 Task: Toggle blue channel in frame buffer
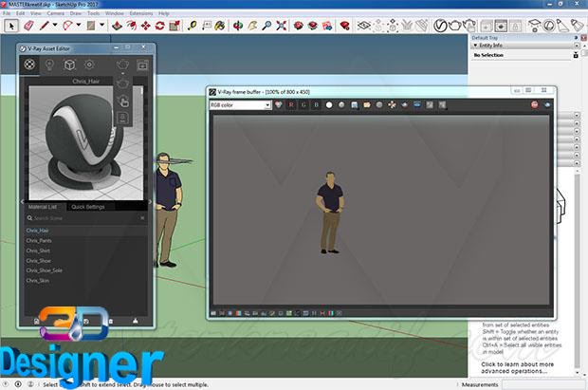point(316,105)
